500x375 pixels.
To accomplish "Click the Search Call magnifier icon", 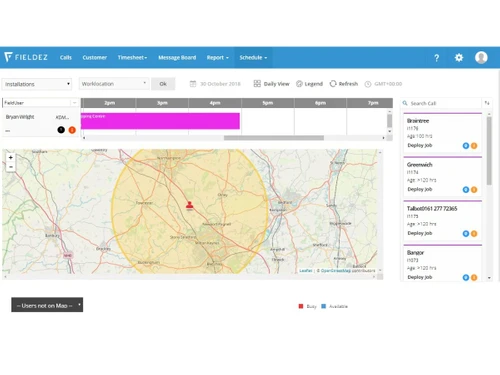I will pyautogui.click(x=405, y=103).
